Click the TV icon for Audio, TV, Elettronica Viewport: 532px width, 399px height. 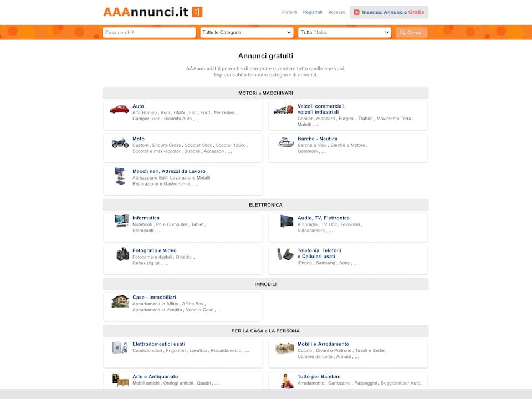(287, 221)
